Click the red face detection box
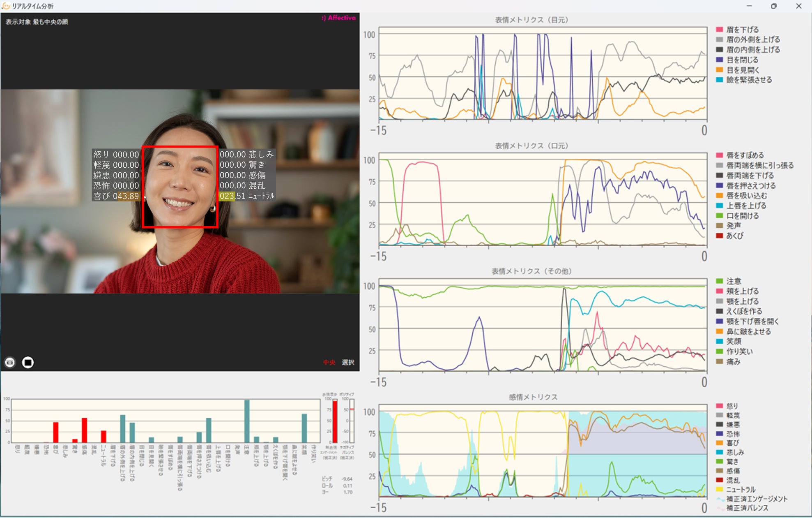 [180, 187]
